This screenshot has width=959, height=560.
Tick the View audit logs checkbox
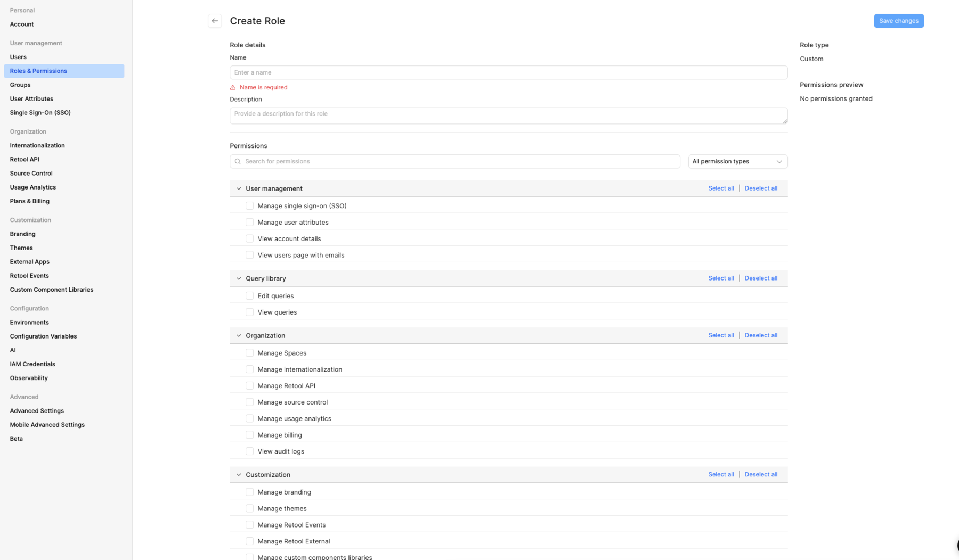tap(249, 451)
